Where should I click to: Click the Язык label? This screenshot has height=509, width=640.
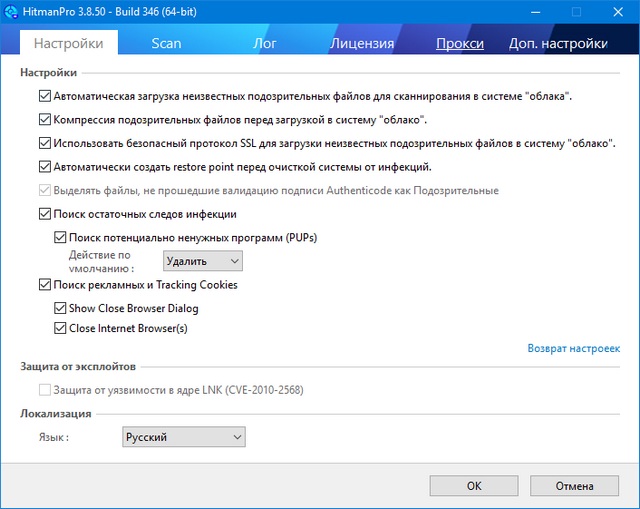(x=54, y=438)
